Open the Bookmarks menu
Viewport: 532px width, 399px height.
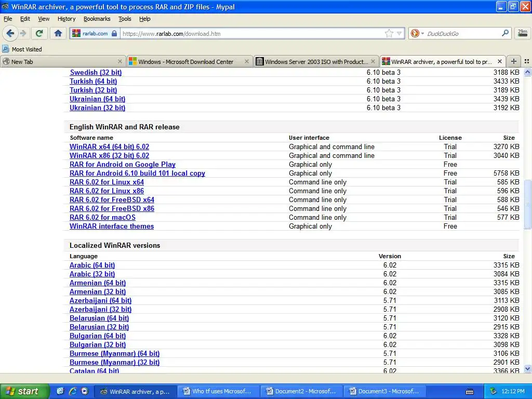coord(97,19)
